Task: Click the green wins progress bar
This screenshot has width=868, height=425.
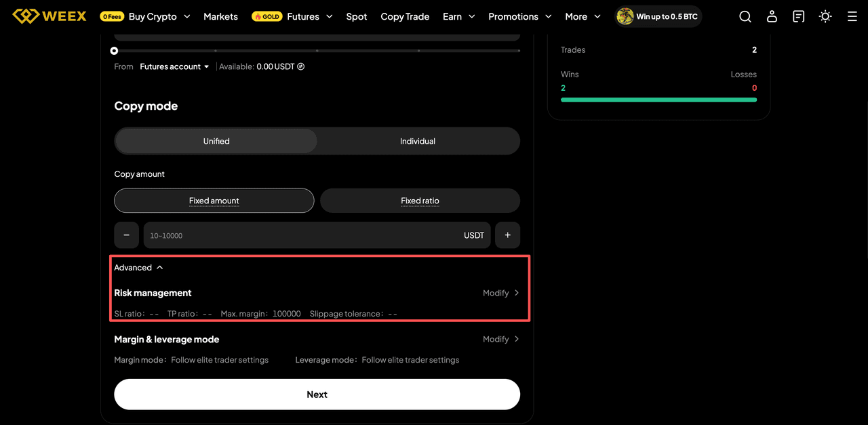Action: coord(658,100)
